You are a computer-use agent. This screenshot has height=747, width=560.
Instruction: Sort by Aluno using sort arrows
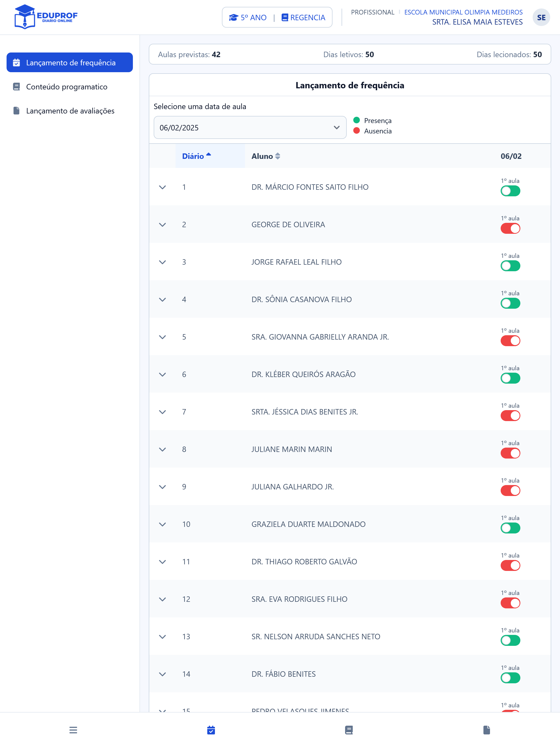tap(278, 156)
